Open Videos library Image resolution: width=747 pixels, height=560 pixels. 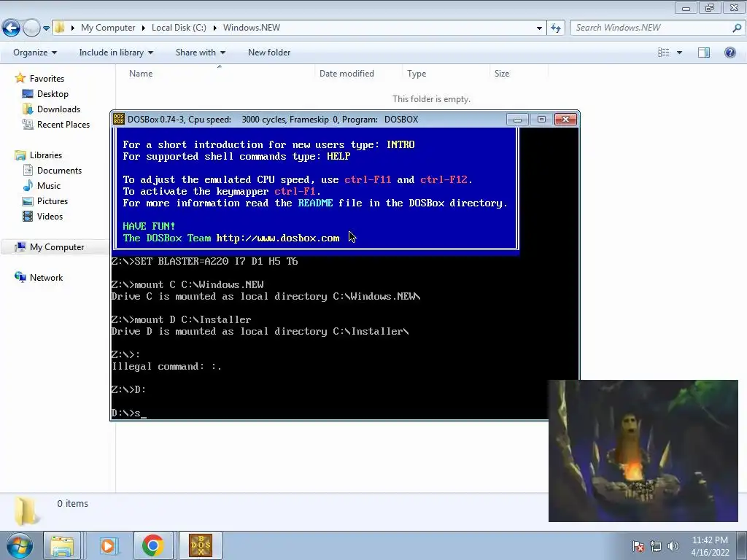(x=43, y=216)
